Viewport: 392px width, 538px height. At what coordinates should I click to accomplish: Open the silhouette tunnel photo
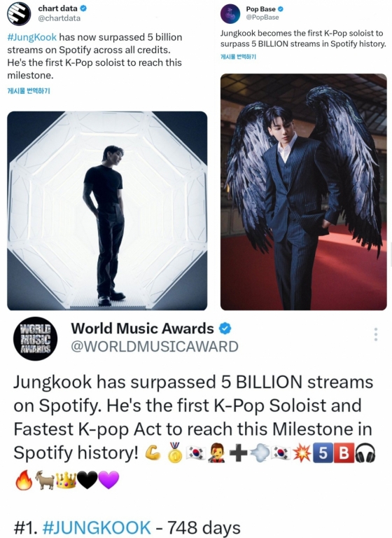(x=107, y=211)
